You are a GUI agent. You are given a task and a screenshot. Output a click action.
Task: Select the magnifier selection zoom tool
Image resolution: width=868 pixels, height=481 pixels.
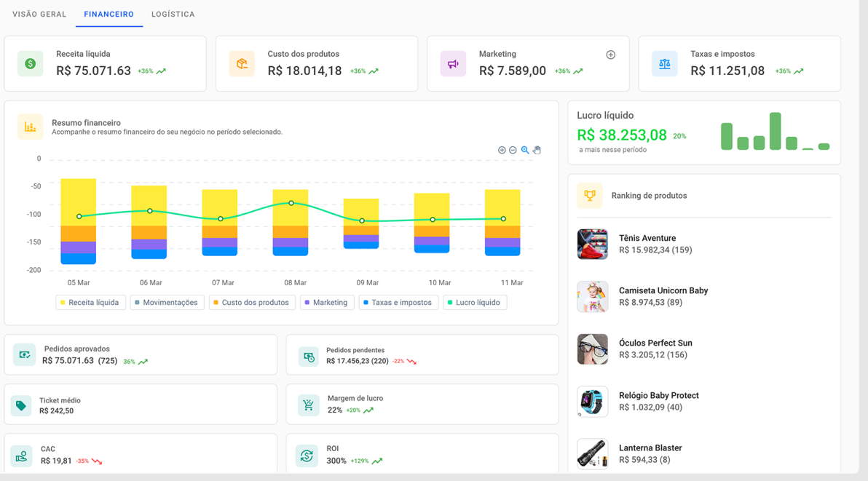525,150
